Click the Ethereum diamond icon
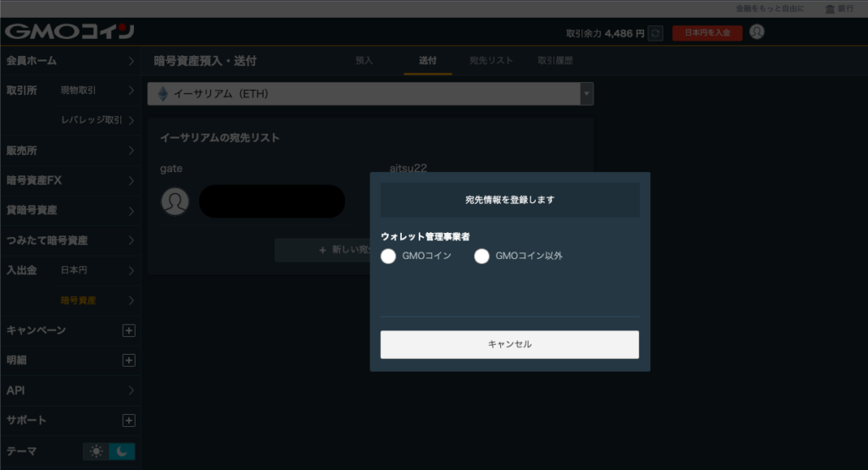868x470 pixels. click(x=163, y=94)
